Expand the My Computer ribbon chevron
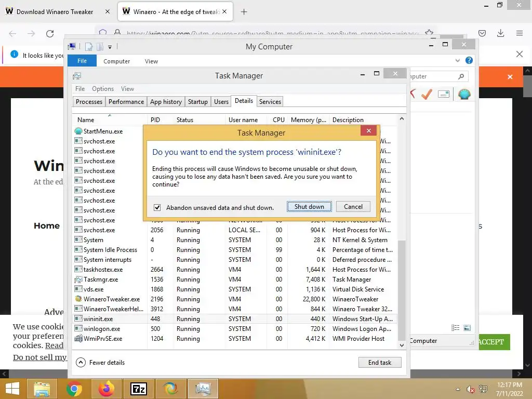Image resolution: width=532 pixels, height=399 pixels. 457,60
